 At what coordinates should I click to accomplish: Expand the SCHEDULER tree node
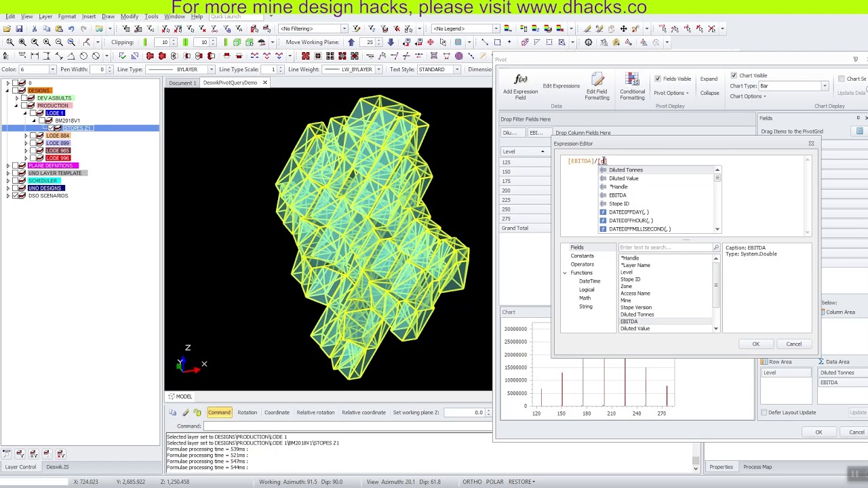[x=8, y=180]
